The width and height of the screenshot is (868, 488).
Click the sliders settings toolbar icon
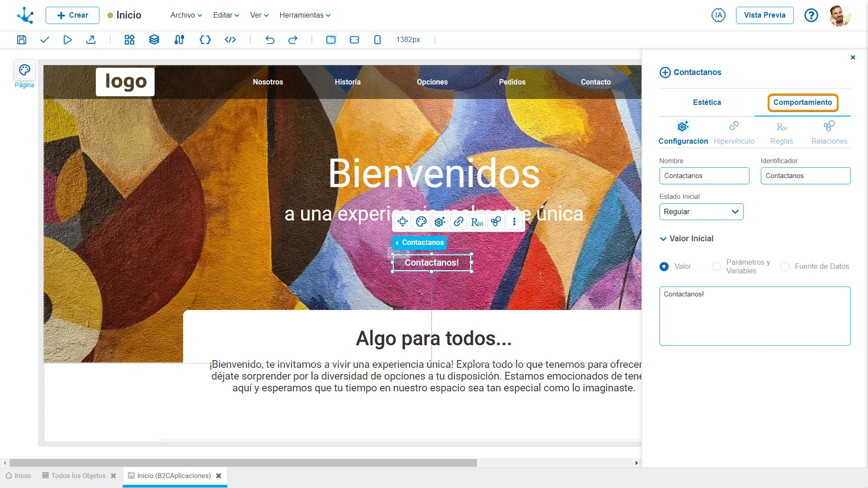tap(179, 40)
